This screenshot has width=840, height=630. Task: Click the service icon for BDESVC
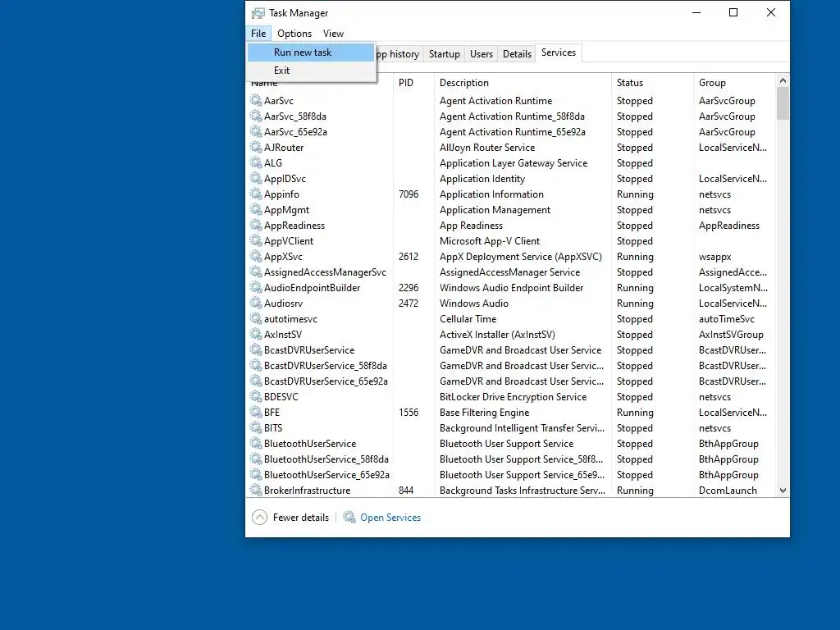click(x=256, y=396)
